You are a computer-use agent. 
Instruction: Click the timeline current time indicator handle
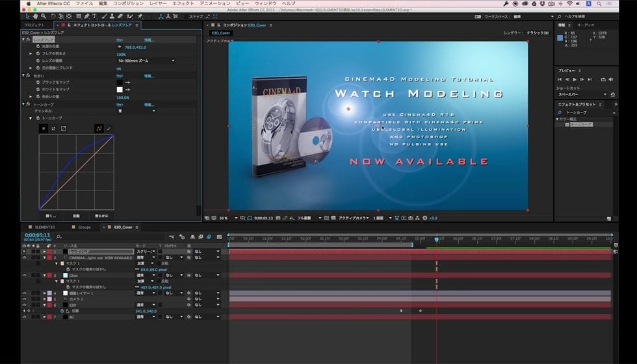point(437,240)
